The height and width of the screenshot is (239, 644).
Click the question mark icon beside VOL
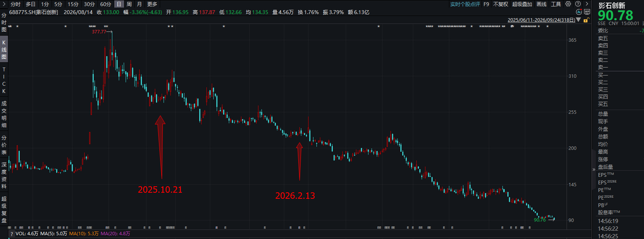pyautogui.click(x=12, y=234)
